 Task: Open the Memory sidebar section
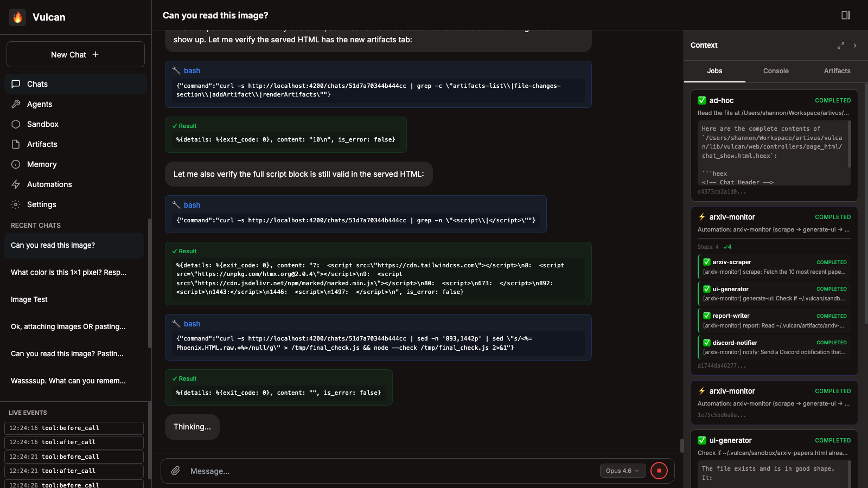point(42,164)
